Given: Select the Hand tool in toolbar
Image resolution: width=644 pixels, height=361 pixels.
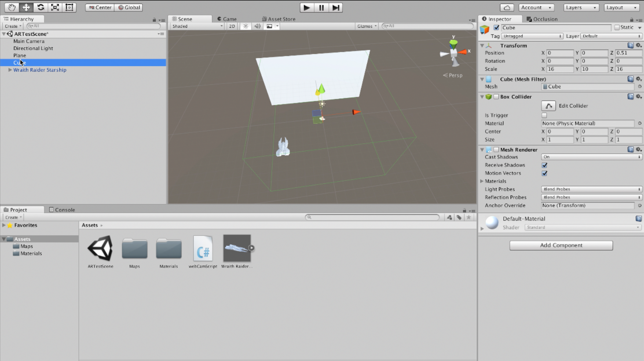Looking at the screenshot, I should pyautogui.click(x=12, y=8).
